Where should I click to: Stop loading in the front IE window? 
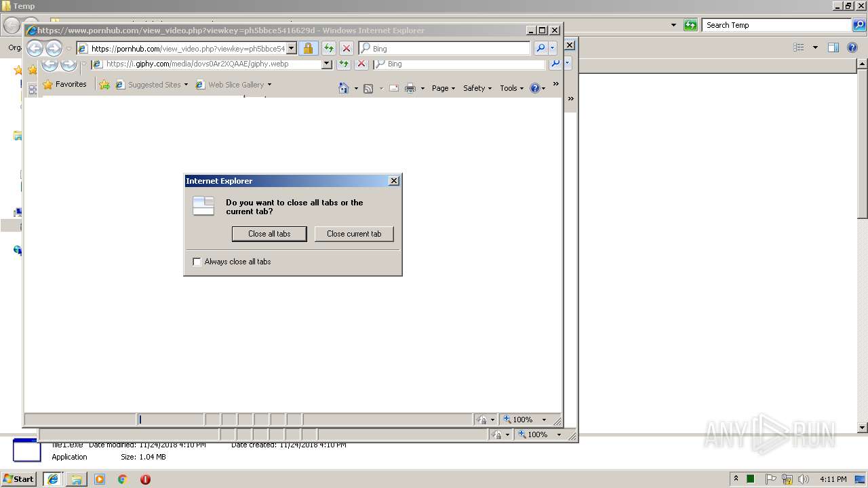346,49
